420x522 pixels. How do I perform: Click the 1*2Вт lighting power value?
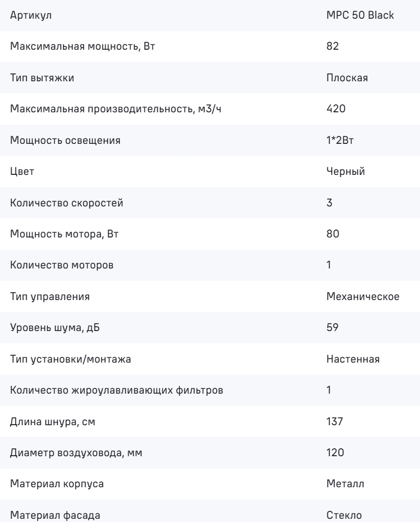340,140
